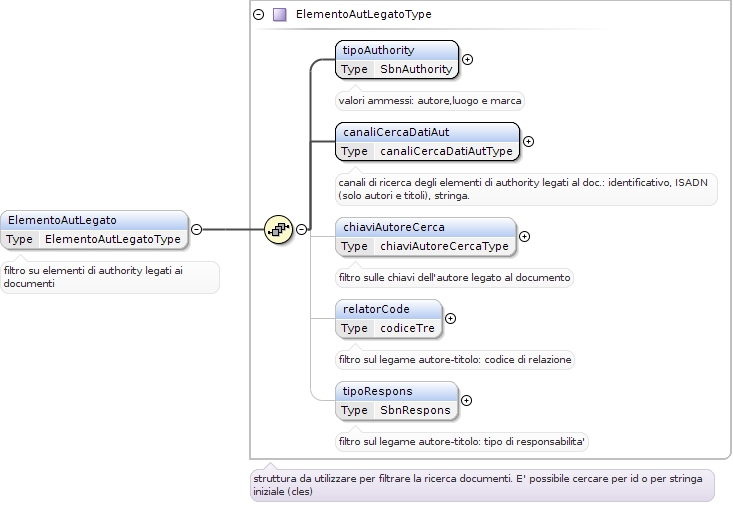This screenshot has height=505, width=733.
Task: Select the canaliCercaDatiAut element box
Action: 427,141
